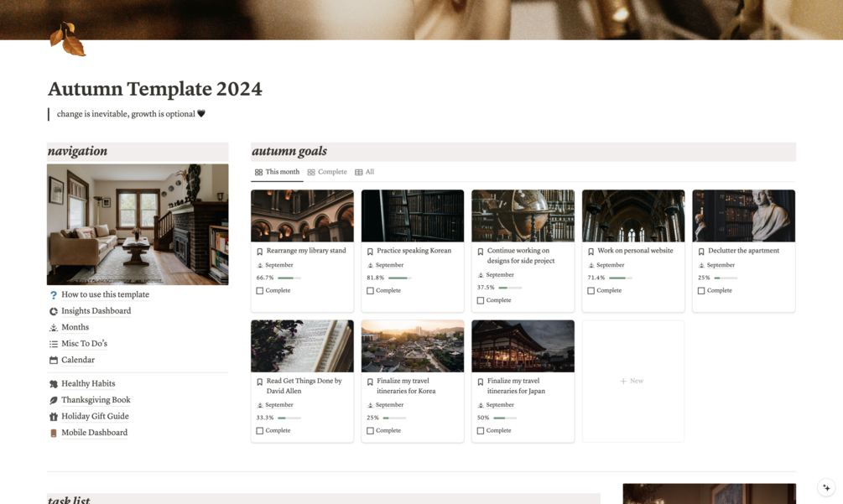843x504 pixels.
Task: Open the Insights Dashboard page
Action: 96,311
